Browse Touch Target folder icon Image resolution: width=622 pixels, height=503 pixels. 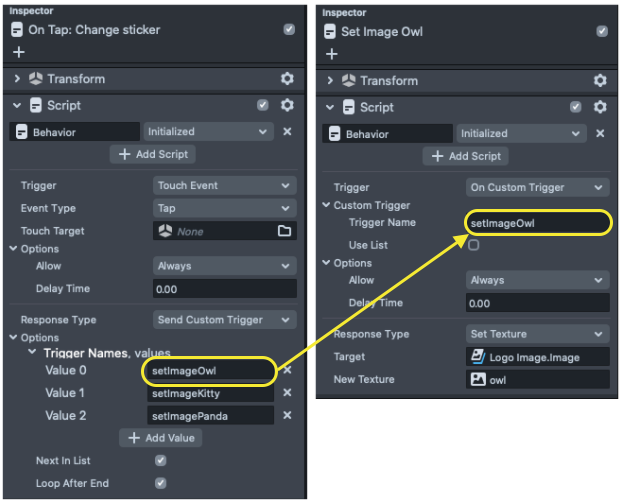(x=284, y=230)
